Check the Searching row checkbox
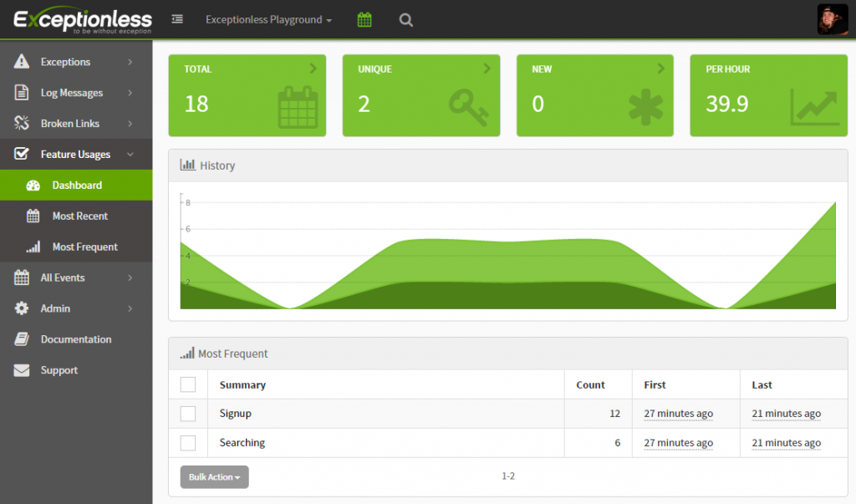Image resolution: width=856 pixels, height=504 pixels. coord(188,443)
